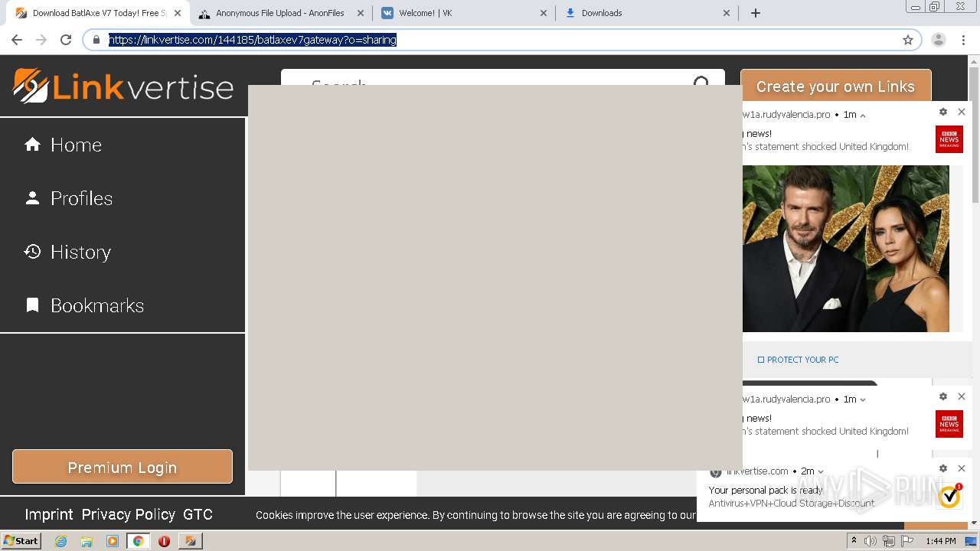Viewport: 980px width, 551px height.
Task: Click the Action Center flag icon
Action: pyautogui.click(x=907, y=541)
